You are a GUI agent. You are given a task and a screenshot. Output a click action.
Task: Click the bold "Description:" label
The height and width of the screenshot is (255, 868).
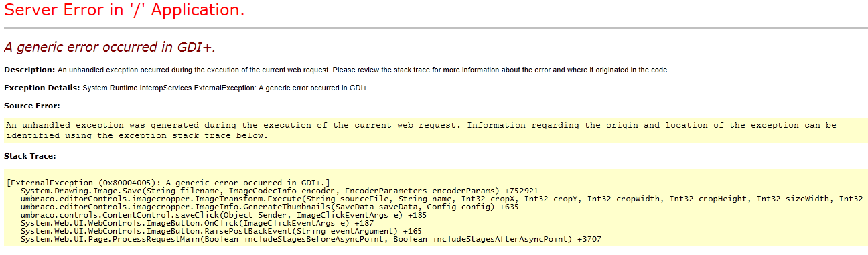[29, 70]
